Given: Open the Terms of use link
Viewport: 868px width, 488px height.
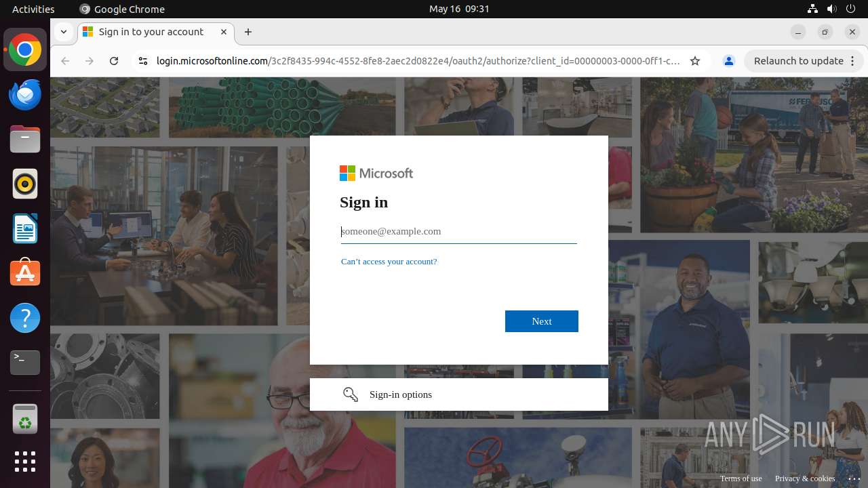Looking at the screenshot, I should click(x=741, y=479).
